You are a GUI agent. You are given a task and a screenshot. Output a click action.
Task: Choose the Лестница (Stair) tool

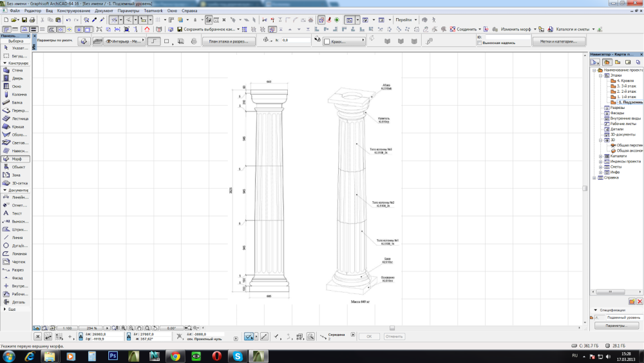(19, 119)
